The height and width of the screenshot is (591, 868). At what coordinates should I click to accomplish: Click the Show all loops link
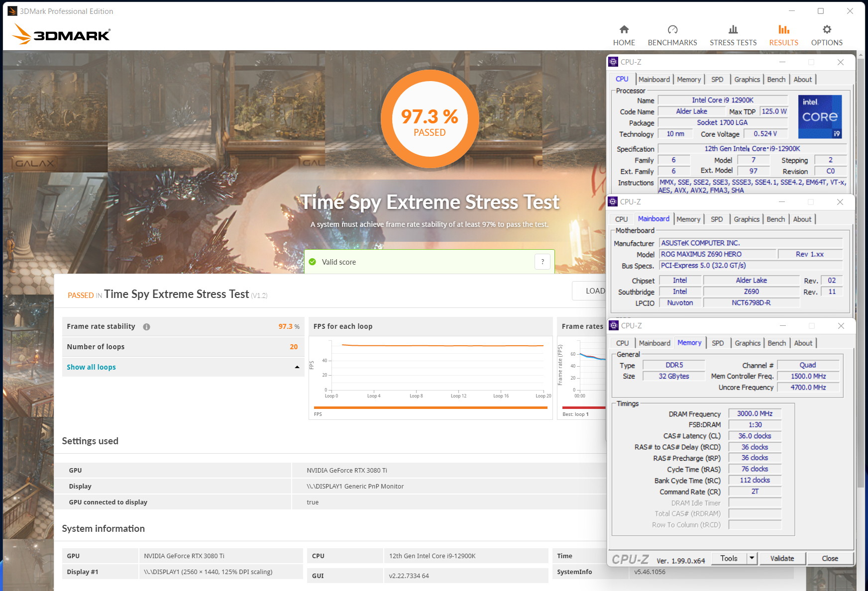pyautogui.click(x=91, y=367)
